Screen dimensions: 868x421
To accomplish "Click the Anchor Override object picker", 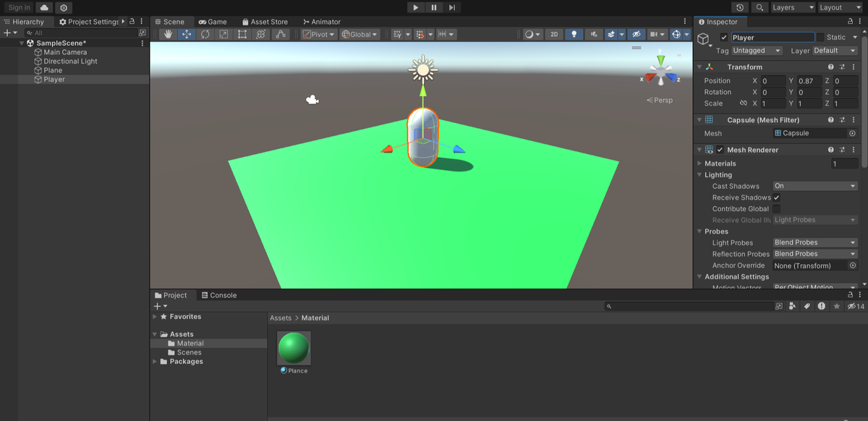I will 852,265.
